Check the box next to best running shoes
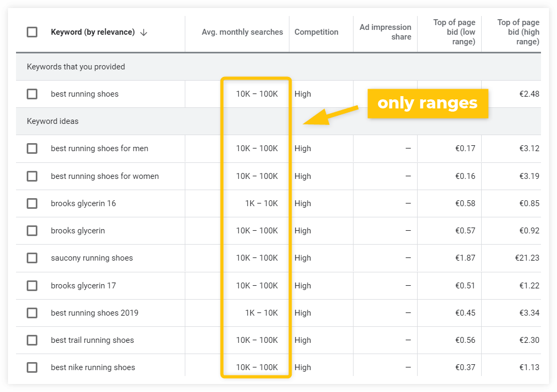The image size is (557, 392). tap(32, 94)
